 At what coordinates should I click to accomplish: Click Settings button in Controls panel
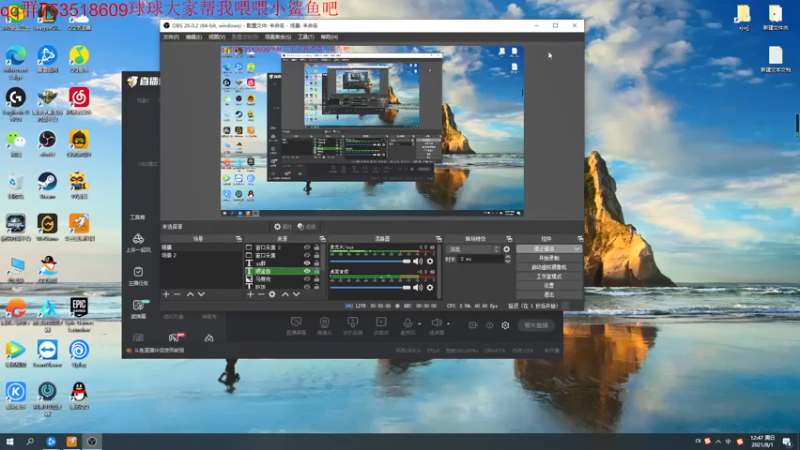(x=548, y=285)
